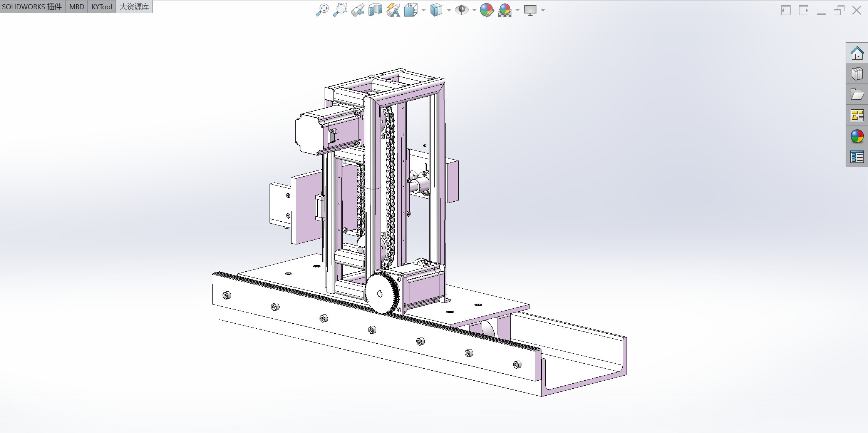Viewport: 868px width, 433px height.
Task: Toggle the Hide/Show Items eye icon
Action: point(461,10)
